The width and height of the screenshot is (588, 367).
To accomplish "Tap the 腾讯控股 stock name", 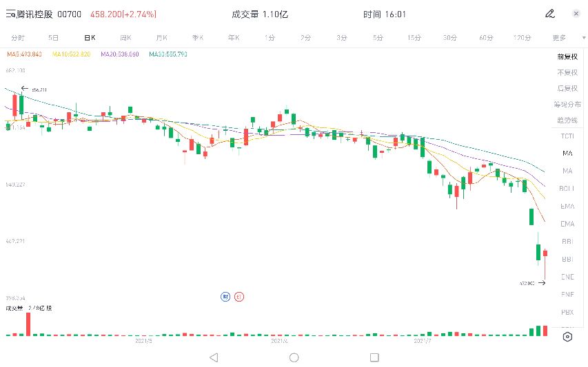I will point(34,14).
